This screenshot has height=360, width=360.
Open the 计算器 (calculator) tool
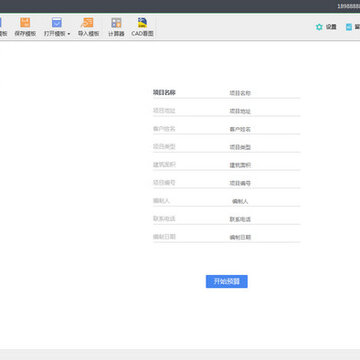pyautogui.click(x=116, y=23)
